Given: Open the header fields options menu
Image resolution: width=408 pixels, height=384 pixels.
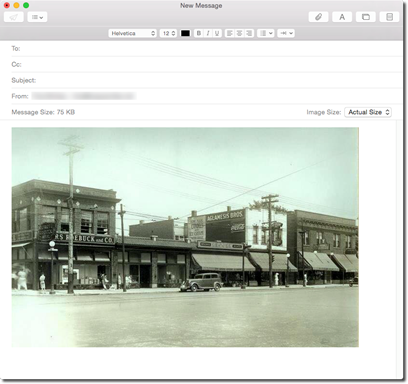Looking at the screenshot, I should tap(37, 17).
